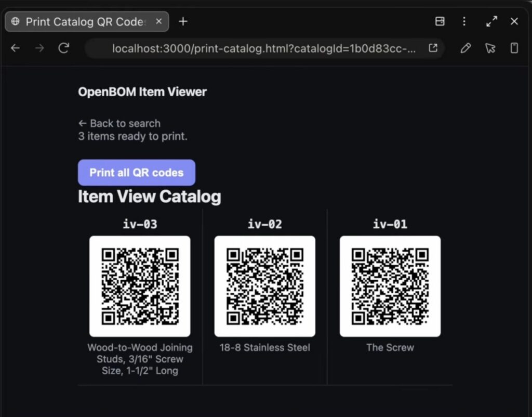Click the iv-03 label
This screenshot has width=532, height=417.
[140, 224]
